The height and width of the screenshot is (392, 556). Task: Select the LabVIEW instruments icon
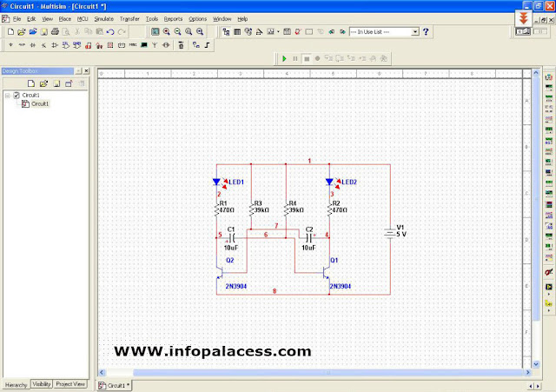549,287
